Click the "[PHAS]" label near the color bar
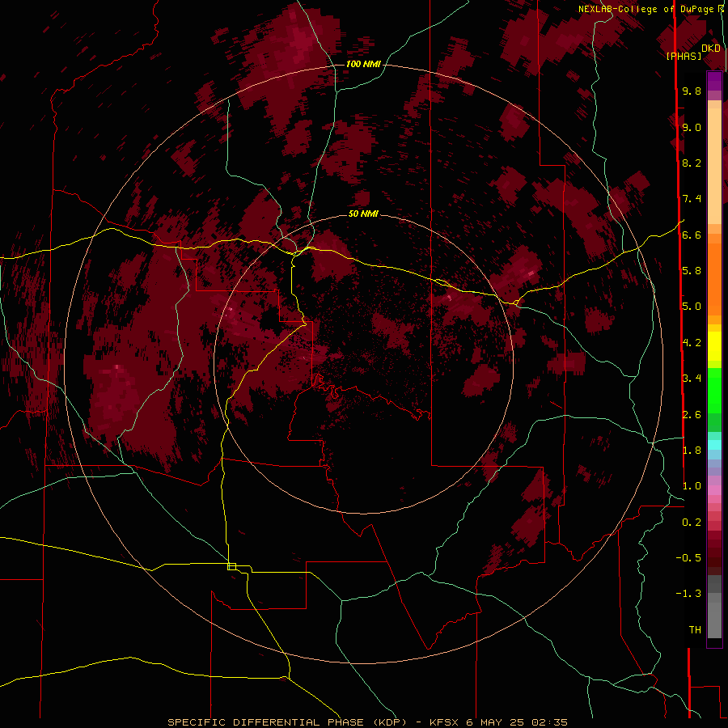This screenshot has width=728, height=728. (684, 56)
